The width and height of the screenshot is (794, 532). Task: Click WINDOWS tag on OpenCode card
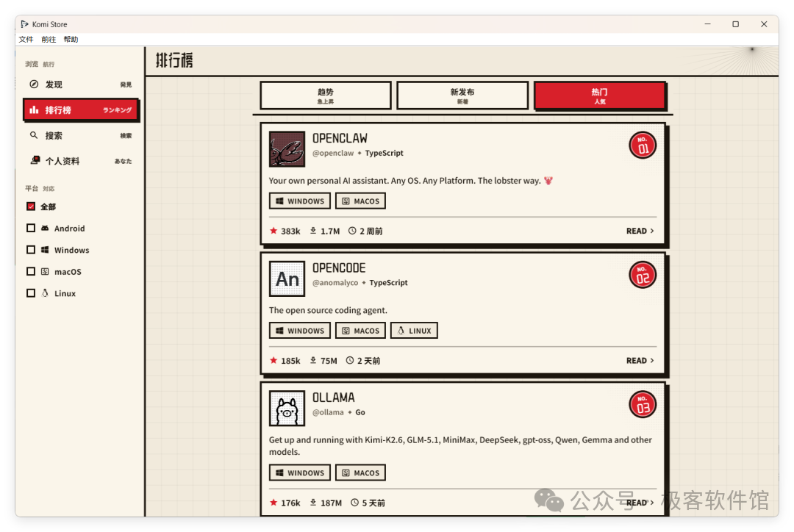coord(300,331)
